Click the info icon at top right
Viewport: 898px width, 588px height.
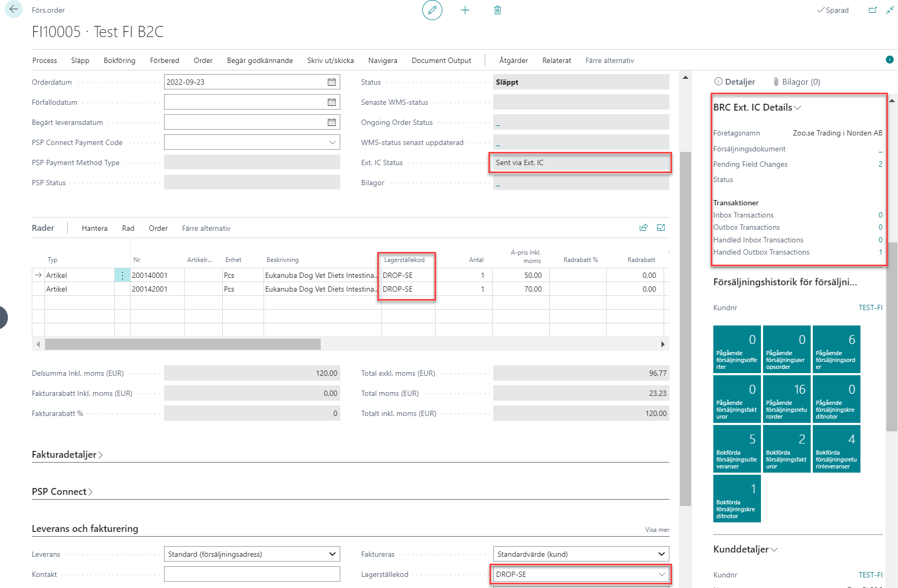point(890,60)
